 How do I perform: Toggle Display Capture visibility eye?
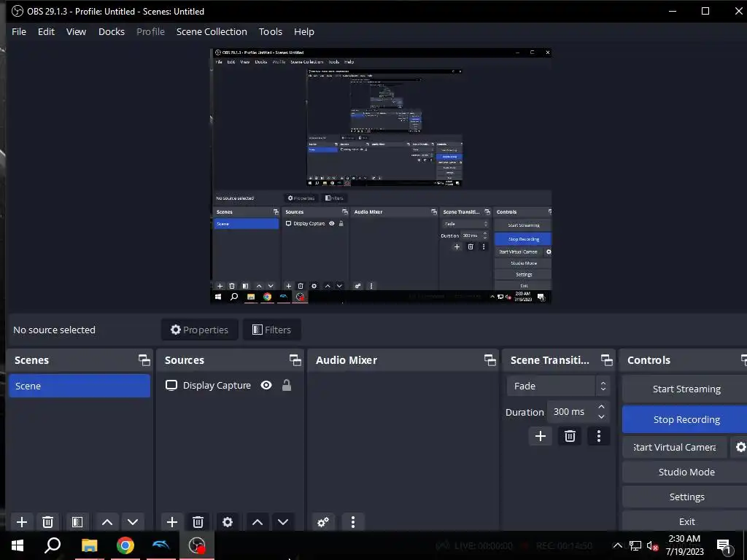266,385
